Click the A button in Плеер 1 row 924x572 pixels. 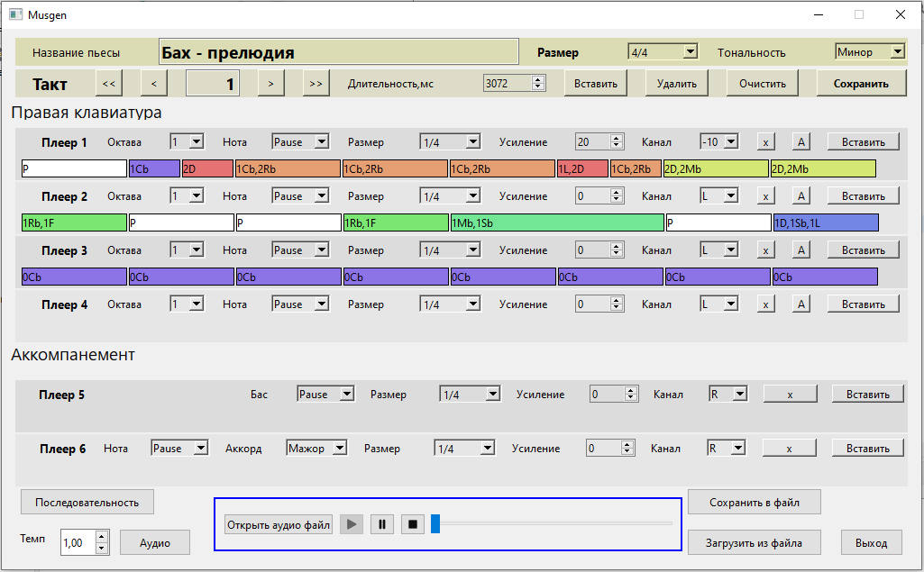[x=800, y=142]
